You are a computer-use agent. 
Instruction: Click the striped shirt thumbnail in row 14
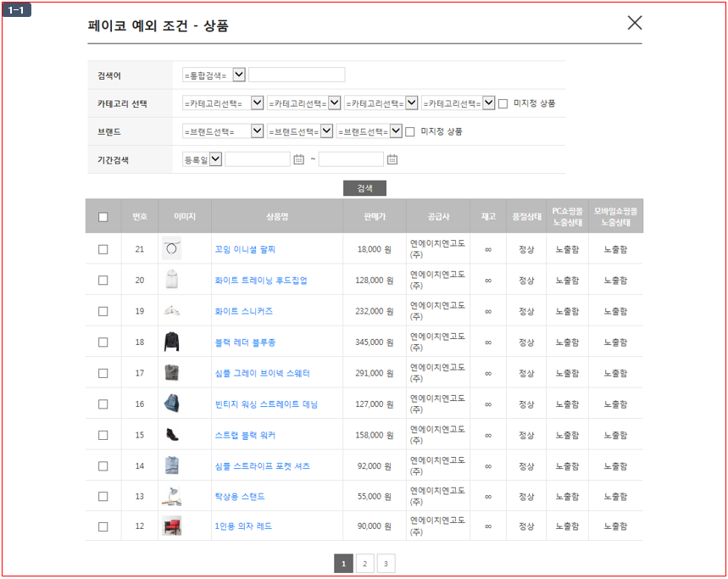coord(171,465)
